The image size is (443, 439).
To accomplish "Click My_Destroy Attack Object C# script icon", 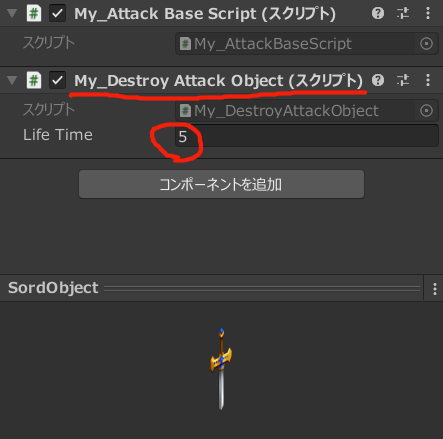I will pos(34,80).
